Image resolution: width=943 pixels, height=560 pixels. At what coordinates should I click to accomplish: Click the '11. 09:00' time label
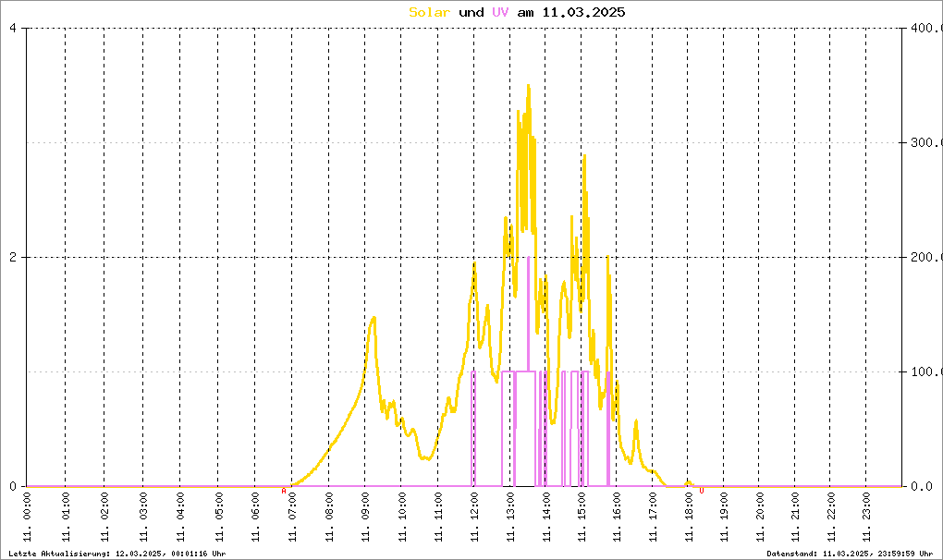click(x=366, y=517)
